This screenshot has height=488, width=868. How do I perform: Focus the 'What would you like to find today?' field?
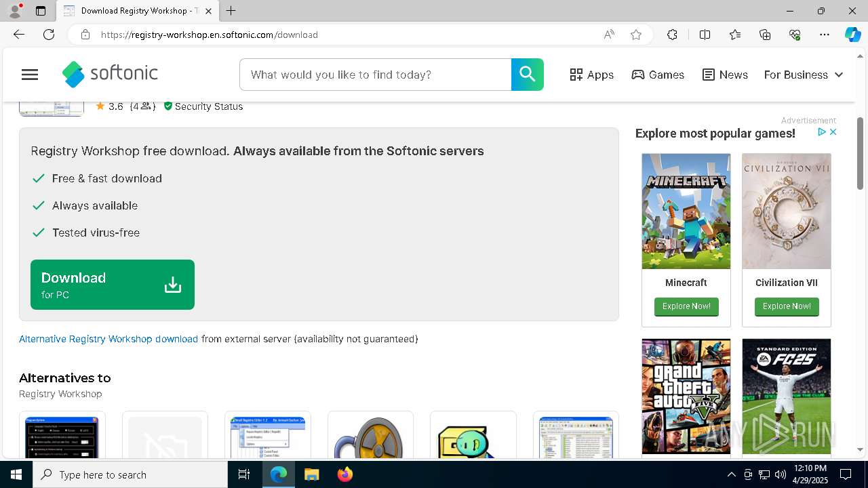375,75
